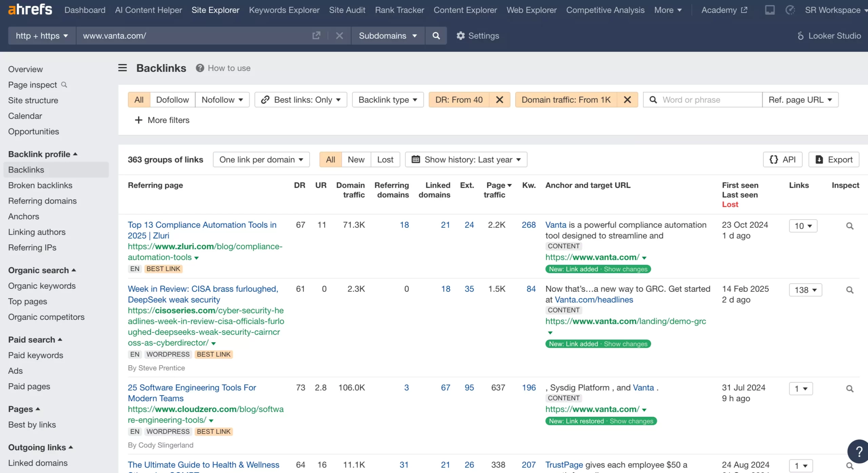Open Looker Studio integration
868x473 pixels.
(829, 36)
